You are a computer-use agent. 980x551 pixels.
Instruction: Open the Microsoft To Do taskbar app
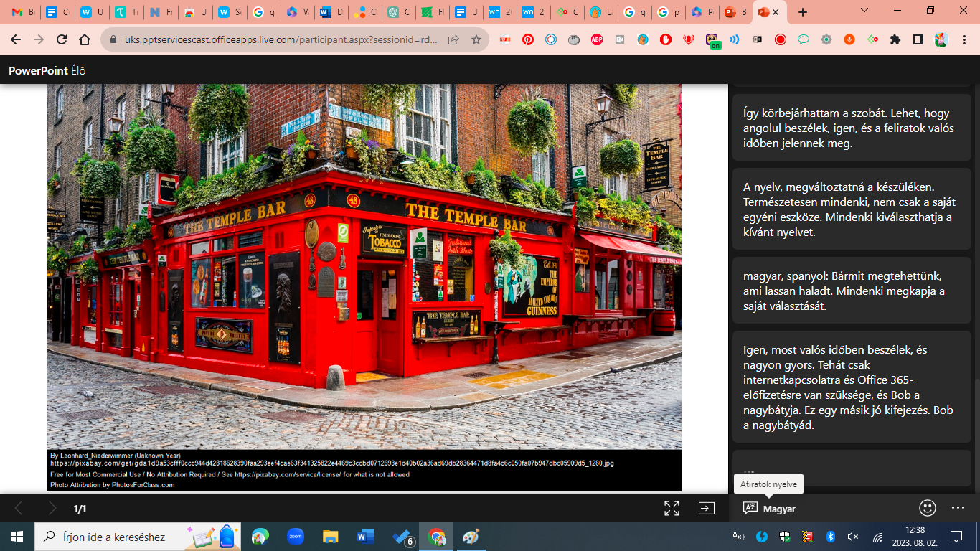point(403,537)
